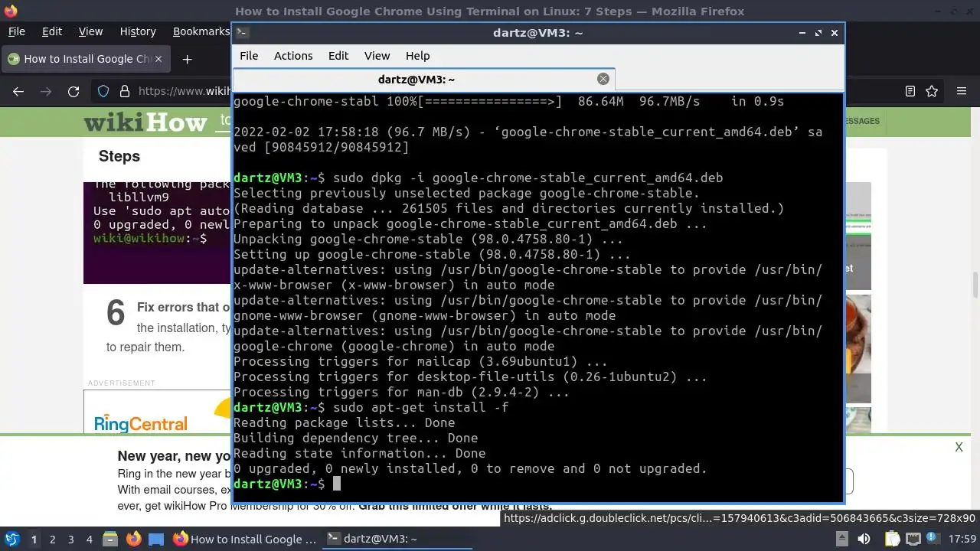
Task: Open the terminal Actions menu
Action: [x=293, y=56]
